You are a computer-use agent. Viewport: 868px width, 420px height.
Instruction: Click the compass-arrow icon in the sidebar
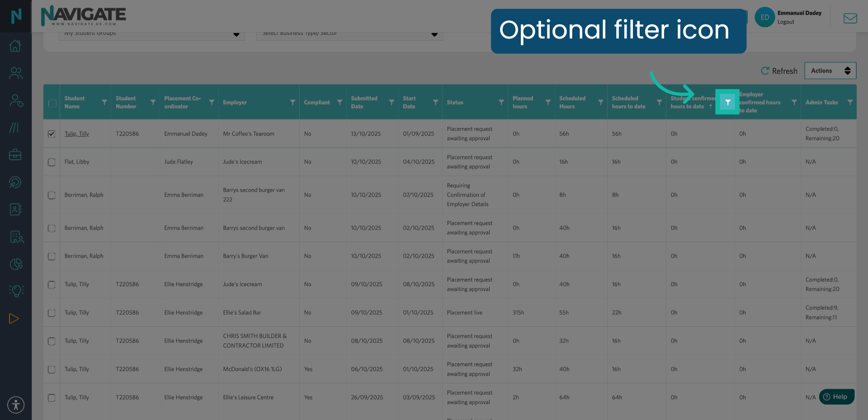[15, 182]
